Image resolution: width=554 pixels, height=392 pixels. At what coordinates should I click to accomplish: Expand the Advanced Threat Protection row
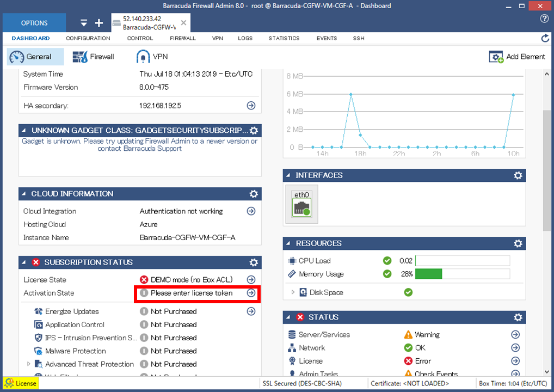(29, 364)
